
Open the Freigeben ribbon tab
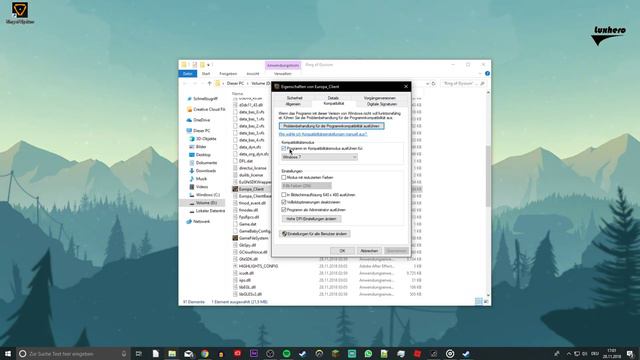pos(228,73)
